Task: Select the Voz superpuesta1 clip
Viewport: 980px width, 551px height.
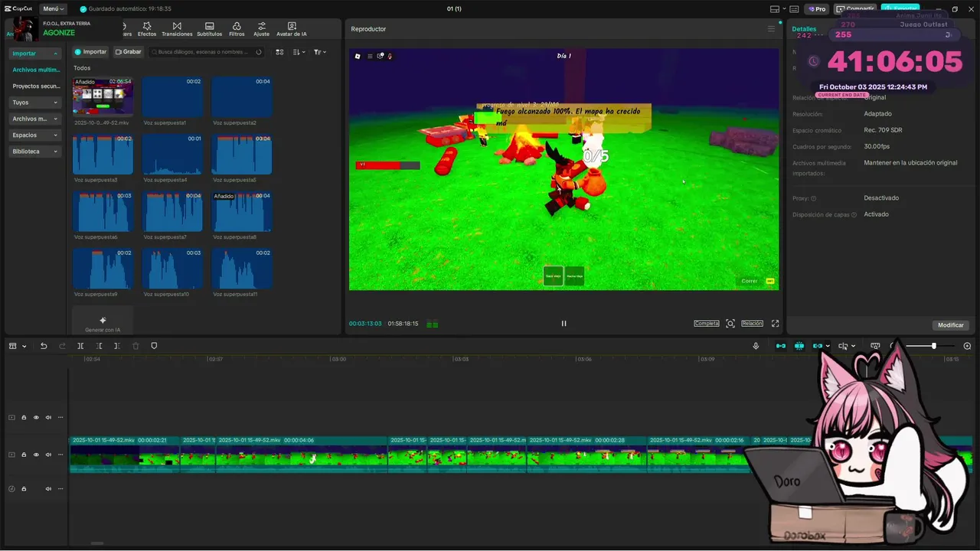Action: [x=172, y=96]
